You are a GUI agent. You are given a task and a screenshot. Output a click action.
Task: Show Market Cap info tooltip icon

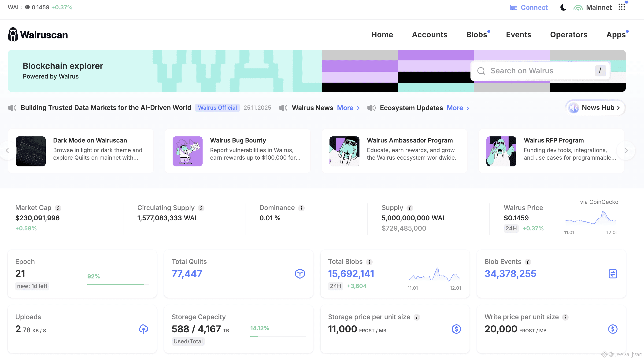(58, 208)
